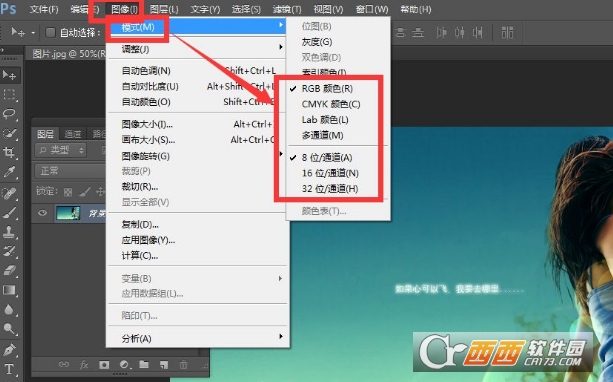Open the 视图(V) menu
613x382 pixels.
tap(328, 9)
